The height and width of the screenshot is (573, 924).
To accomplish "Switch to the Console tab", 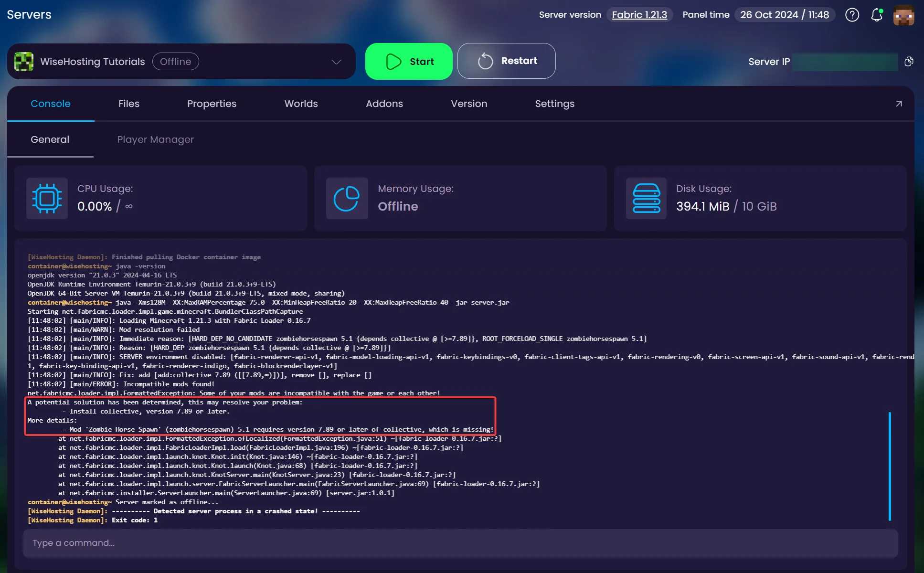I will coord(51,104).
